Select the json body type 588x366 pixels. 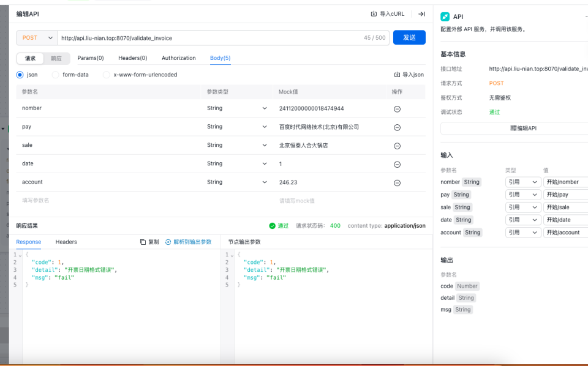[x=20, y=75]
